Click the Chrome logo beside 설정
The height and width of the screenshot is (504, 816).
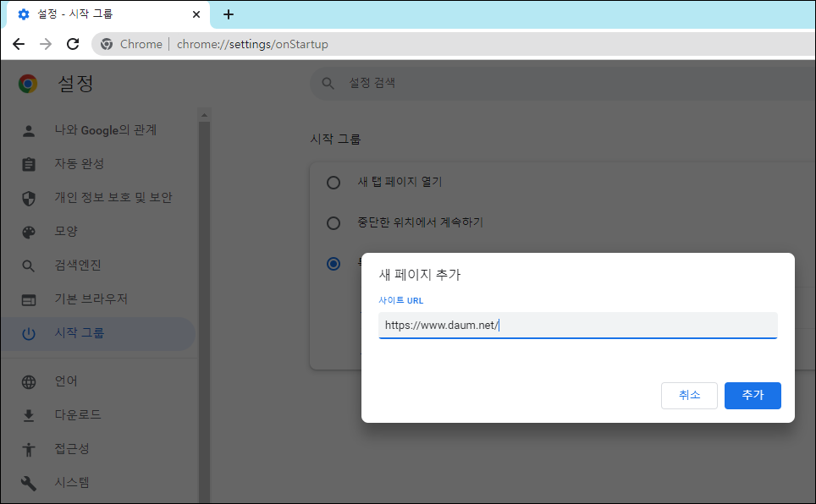[28, 83]
